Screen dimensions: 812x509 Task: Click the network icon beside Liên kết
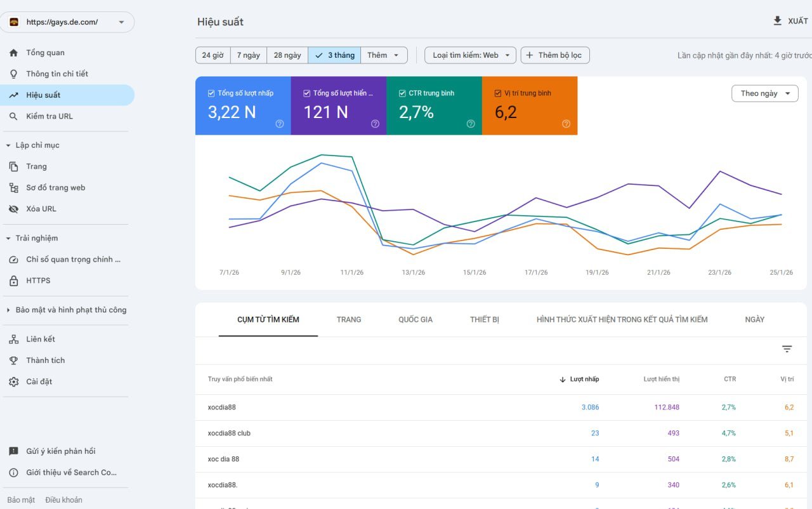[13, 339]
